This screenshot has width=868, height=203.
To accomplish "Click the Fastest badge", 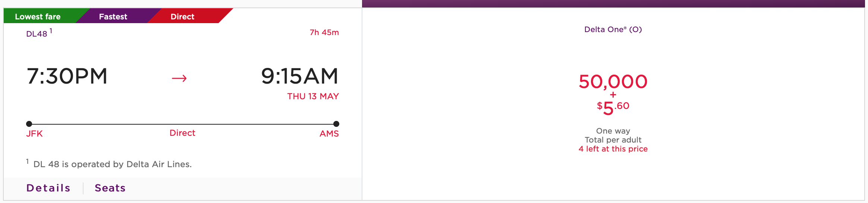I will tap(113, 16).
